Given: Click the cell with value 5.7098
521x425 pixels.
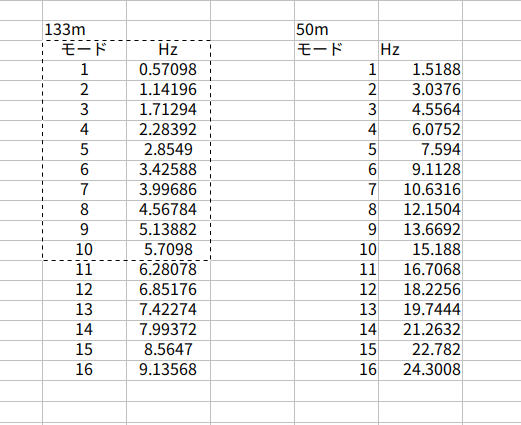Looking at the screenshot, I should click(169, 250).
